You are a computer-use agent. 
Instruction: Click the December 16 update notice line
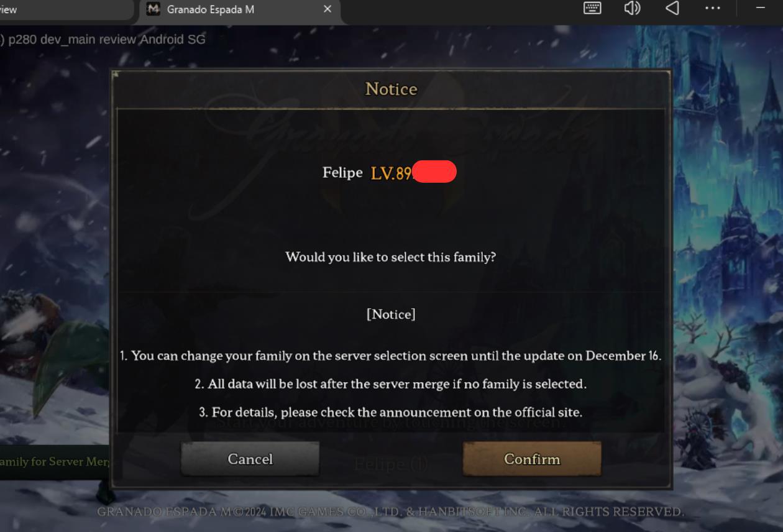(x=391, y=356)
